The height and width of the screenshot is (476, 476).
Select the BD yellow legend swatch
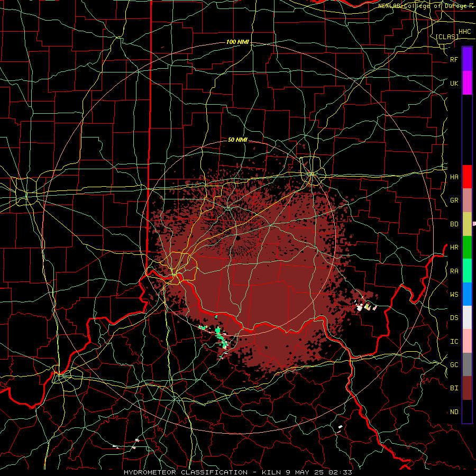pos(467,224)
